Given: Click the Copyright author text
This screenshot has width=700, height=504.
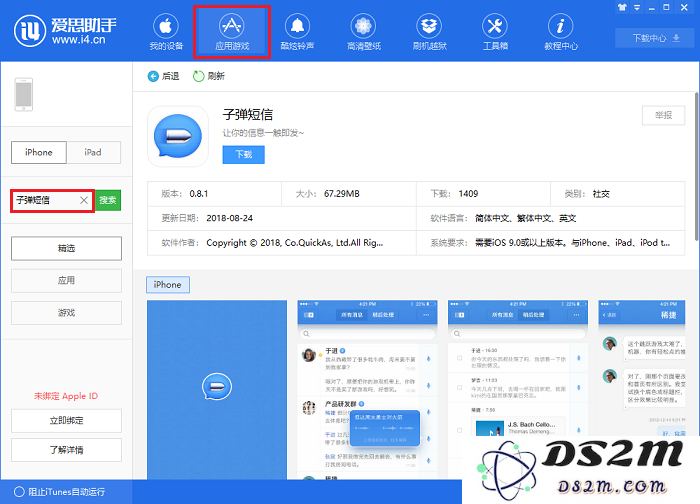Looking at the screenshot, I should coord(295,243).
